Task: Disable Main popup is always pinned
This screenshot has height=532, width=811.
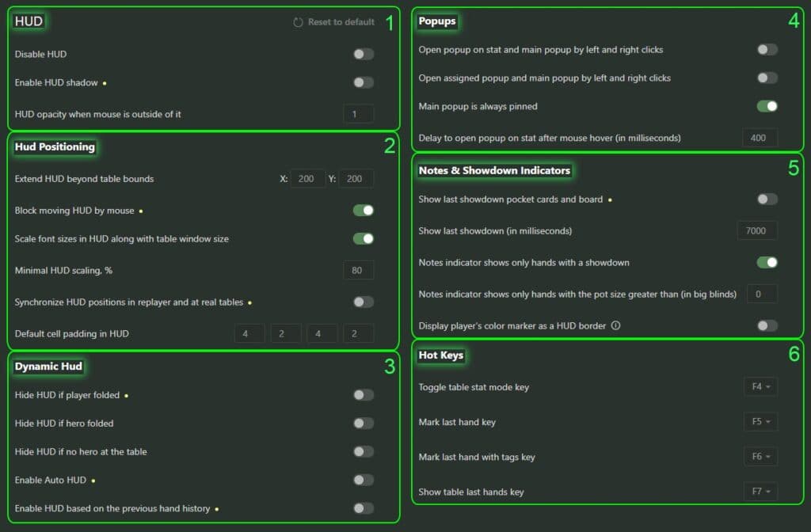Action: coord(767,106)
